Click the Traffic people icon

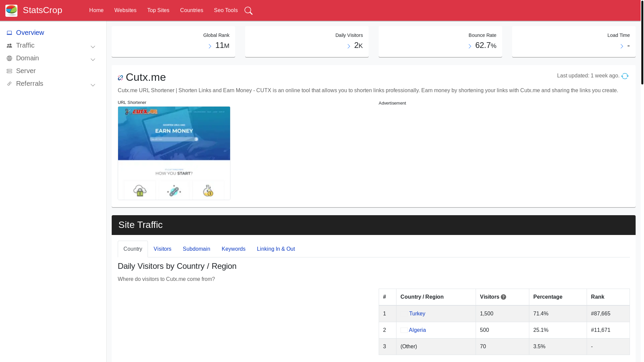(9, 46)
